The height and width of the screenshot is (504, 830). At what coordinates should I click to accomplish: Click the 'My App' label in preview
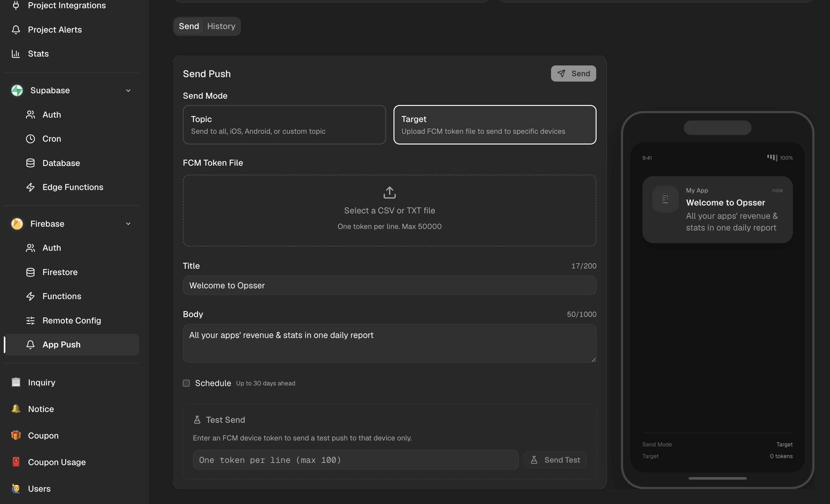(x=697, y=190)
